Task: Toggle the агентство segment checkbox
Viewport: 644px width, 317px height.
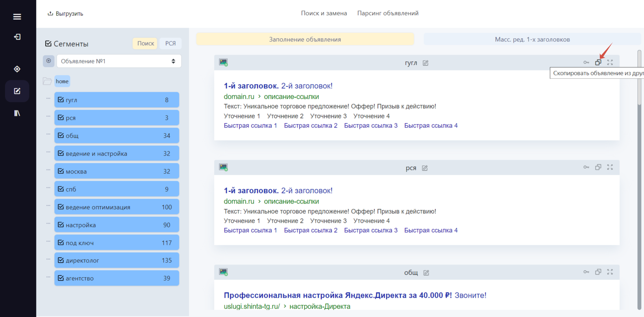Action: (x=61, y=278)
